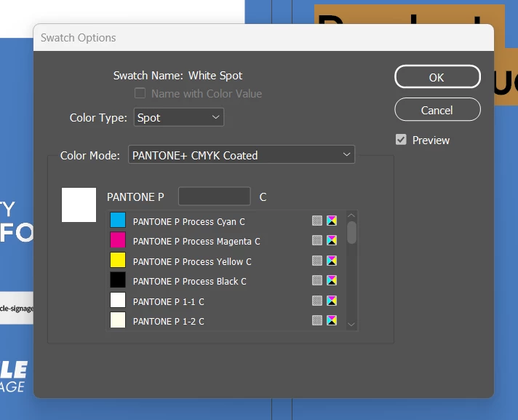Click the Swatch Options dialog title

(79, 38)
